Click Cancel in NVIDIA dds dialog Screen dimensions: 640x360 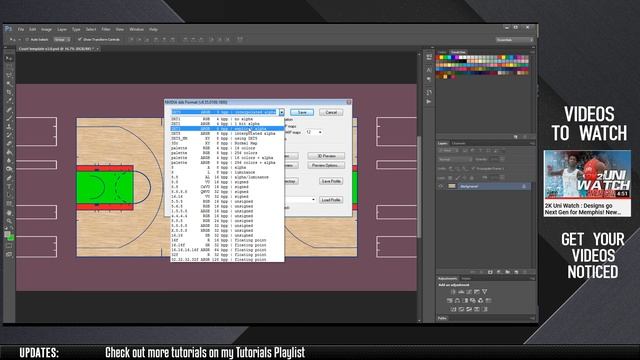click(331, 112)
